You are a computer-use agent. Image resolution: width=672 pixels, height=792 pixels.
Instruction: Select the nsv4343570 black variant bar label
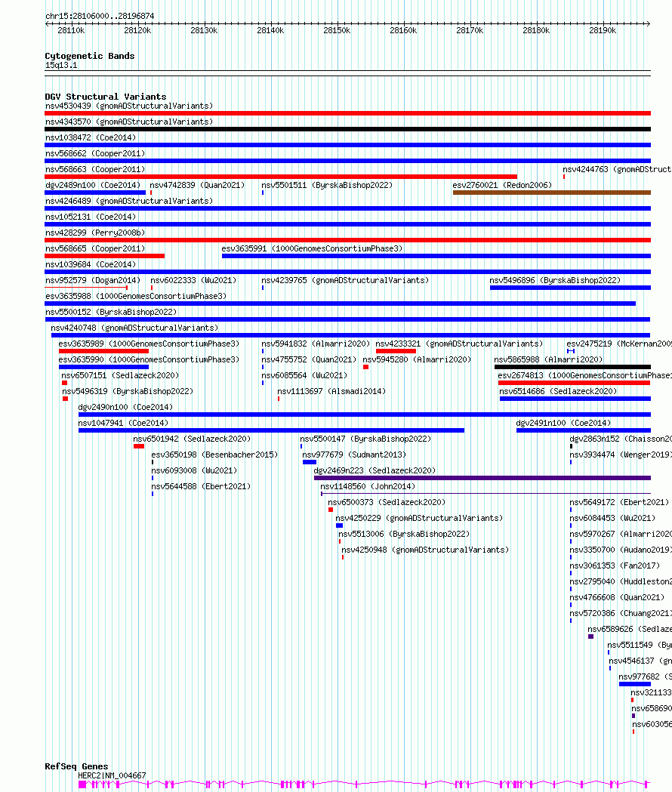tap(129, 122)
